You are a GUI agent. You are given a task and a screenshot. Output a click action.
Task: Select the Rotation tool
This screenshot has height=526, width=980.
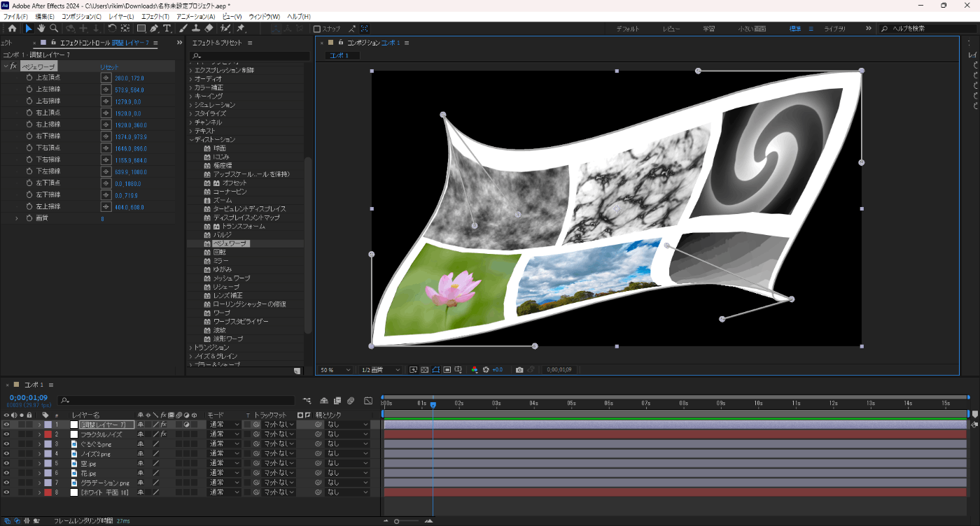(112, 29)
